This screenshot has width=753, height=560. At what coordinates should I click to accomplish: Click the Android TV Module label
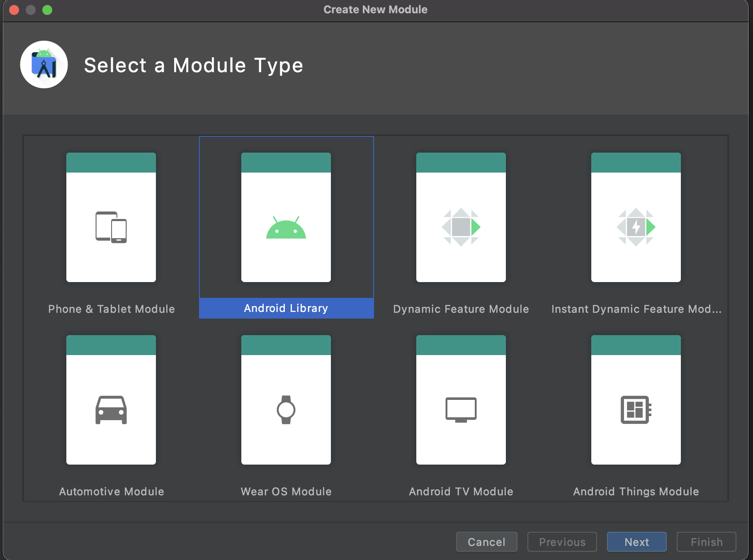tap(461, 492)
